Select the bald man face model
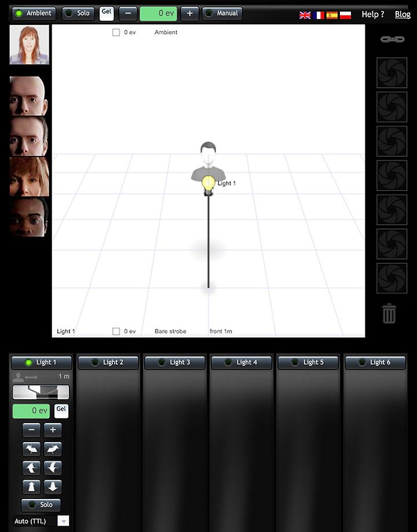417x532 pixels. tap(29, 96)
